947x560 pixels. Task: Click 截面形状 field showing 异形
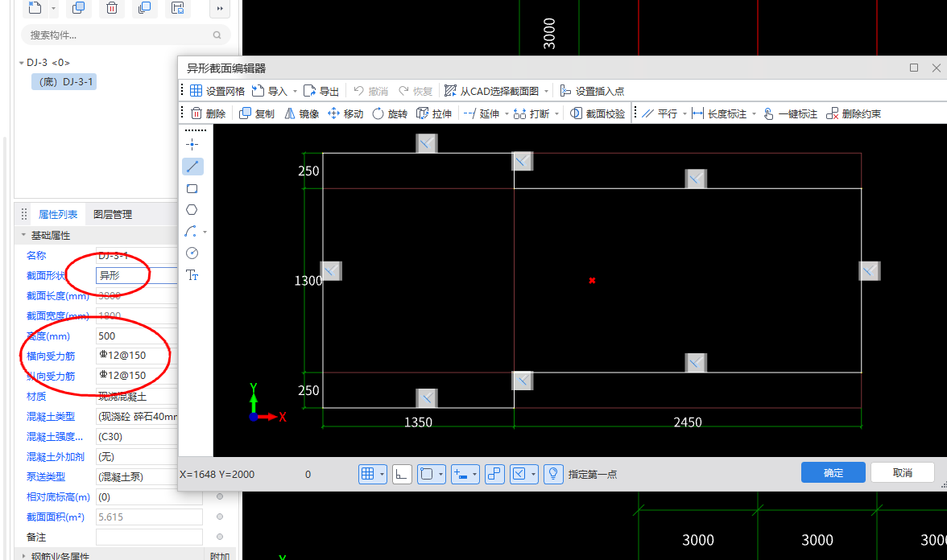pos(137,276)
